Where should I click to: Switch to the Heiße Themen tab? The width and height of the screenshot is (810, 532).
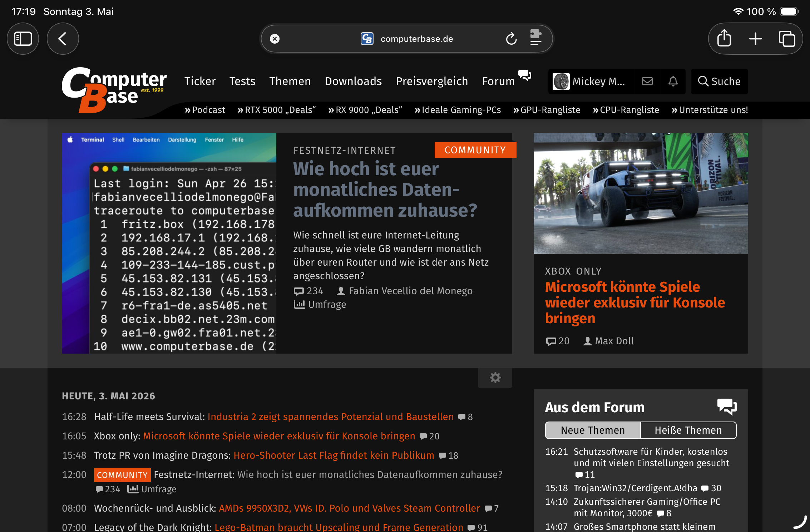[x=688, y=430]
